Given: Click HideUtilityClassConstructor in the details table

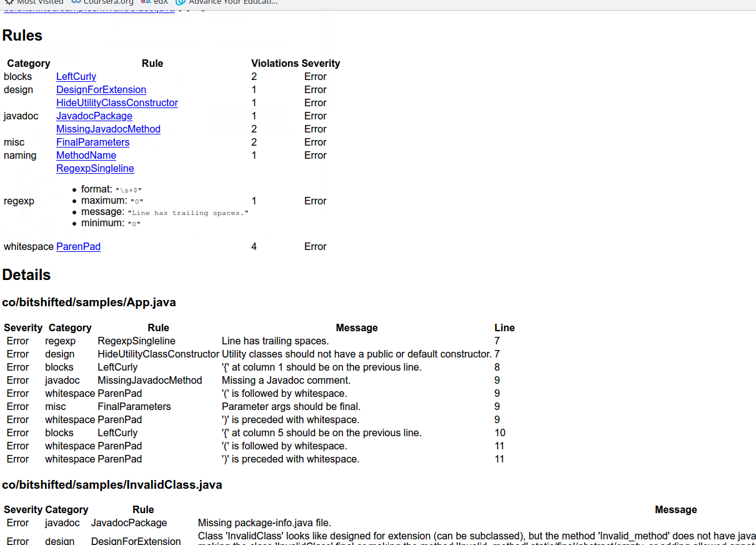Looking at the screenshot, I should 158,354.
